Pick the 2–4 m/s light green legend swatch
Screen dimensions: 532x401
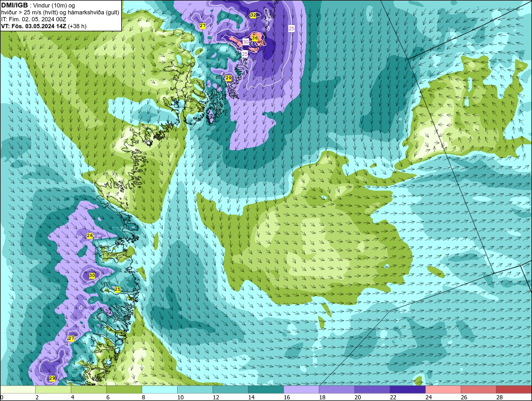click(x=53, y=389)
